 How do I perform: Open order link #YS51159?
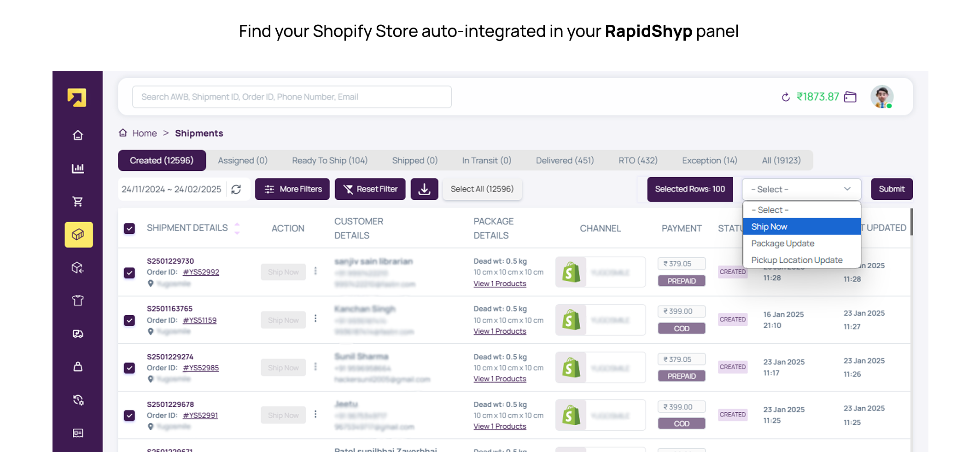[199, 320]
